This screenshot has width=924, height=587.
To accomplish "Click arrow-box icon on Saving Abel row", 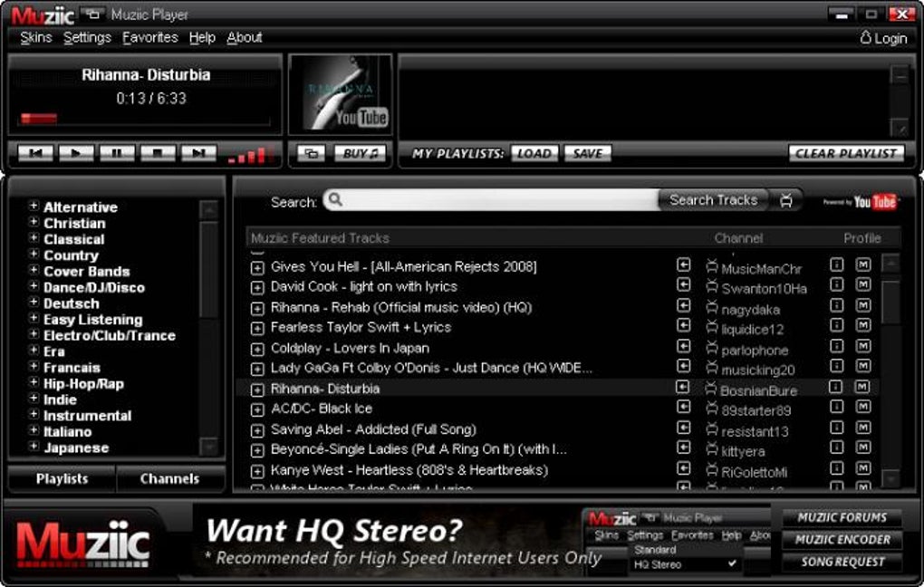I will tap(684, 428).
